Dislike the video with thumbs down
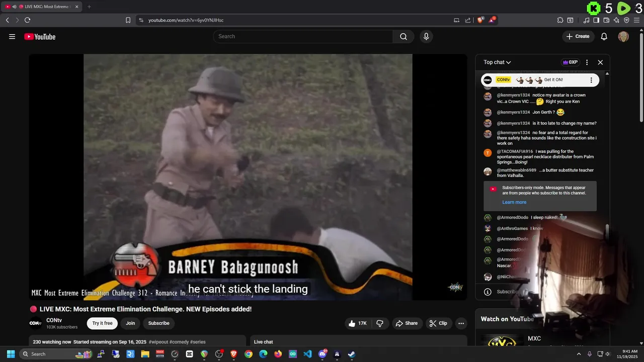 click(380, 323)
